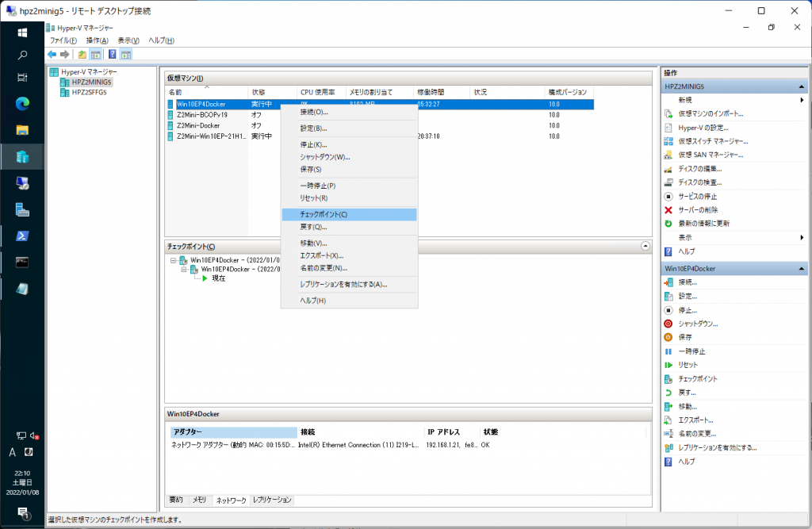
Task: Choose エクスポート(X) in context menu
Action: tap(350, 255)
